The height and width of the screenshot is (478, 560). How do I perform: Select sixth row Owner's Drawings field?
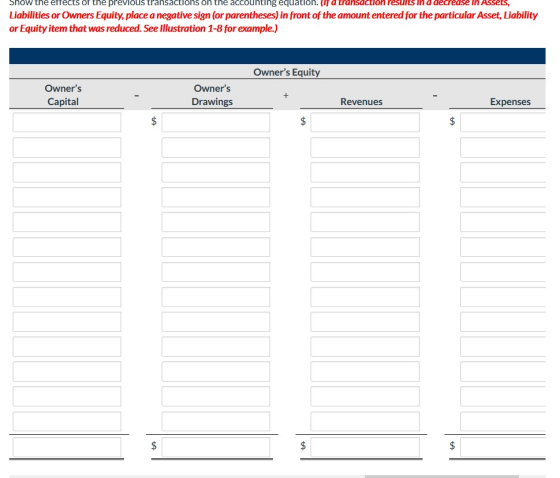click(216, 247)
